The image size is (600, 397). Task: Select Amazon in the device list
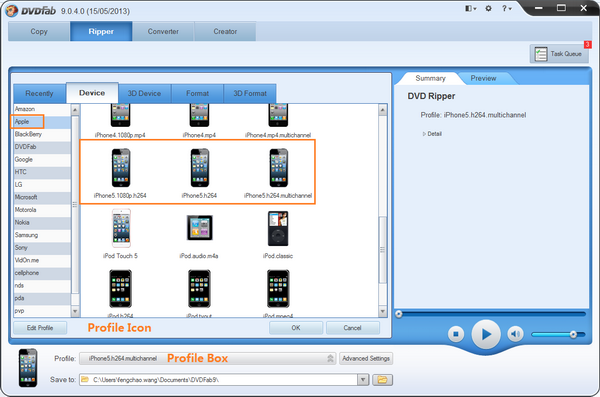(x=42, y=109)
